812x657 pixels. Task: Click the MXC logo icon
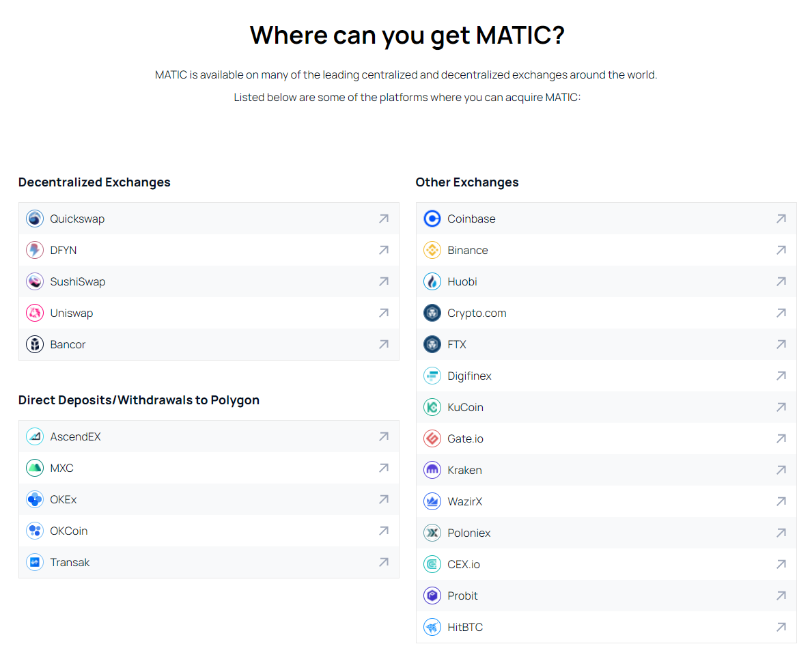[x=35, y=469]
